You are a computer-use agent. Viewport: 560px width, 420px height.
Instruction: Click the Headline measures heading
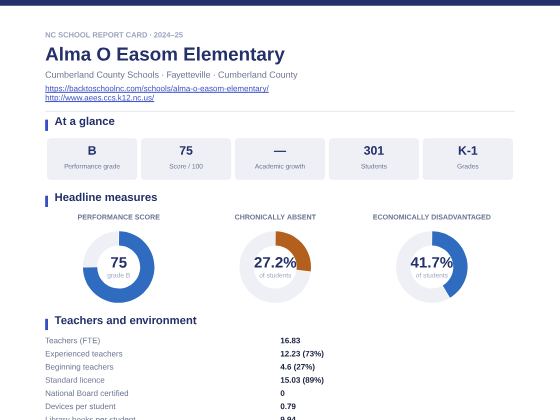(x=106, y=198)
